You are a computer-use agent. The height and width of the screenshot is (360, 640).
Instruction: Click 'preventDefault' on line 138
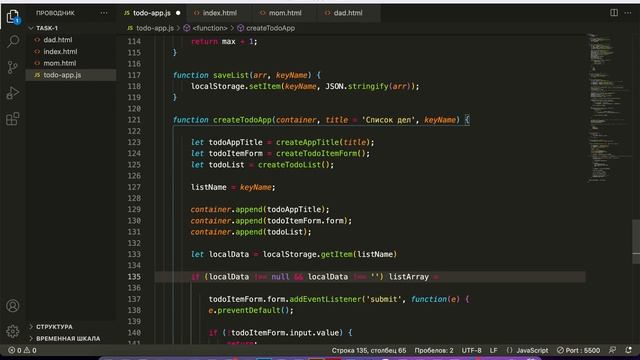(x=249, y=310)
